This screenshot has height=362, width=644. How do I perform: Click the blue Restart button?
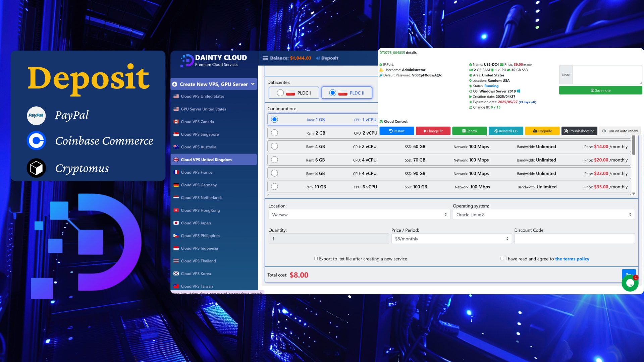(396, 131)
